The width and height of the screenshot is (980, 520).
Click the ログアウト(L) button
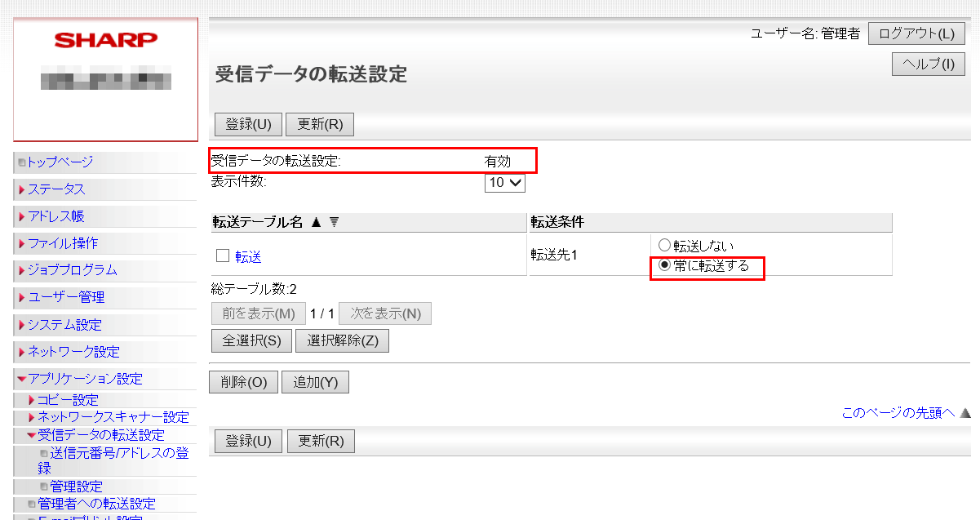pyautogui.click(x=916, y=33)
